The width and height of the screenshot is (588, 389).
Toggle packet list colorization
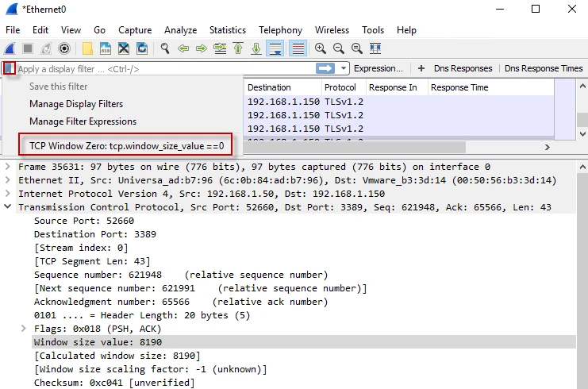[298, 48]
